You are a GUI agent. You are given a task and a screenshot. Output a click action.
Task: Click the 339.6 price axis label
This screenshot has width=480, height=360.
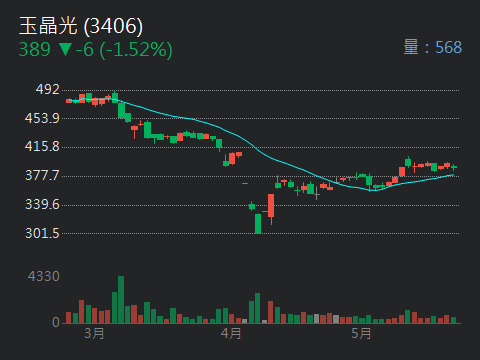(x=42, y=204)
